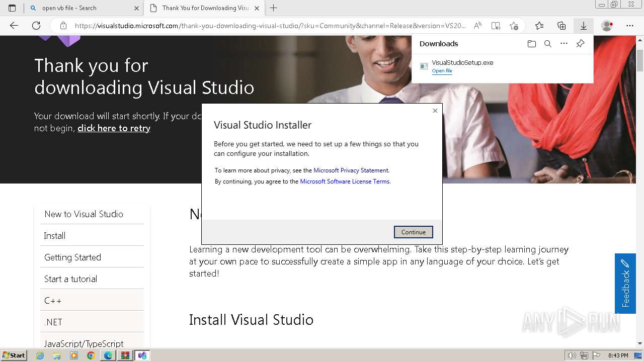The width and height of the screenshot is (644, 362).
Task: Switch to Visual Studio Installer taskbar item
Action: pyautogui.click(x=142, y=355)
